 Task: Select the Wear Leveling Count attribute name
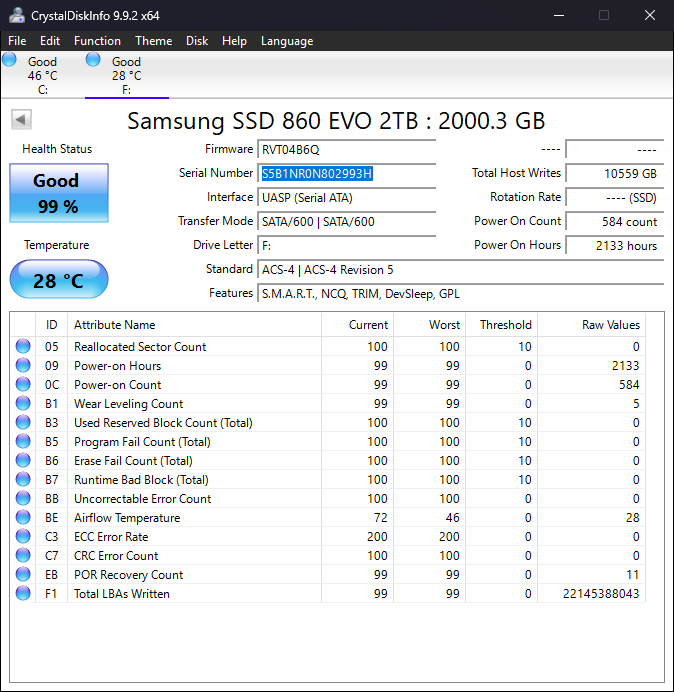[x=128, y=404]
